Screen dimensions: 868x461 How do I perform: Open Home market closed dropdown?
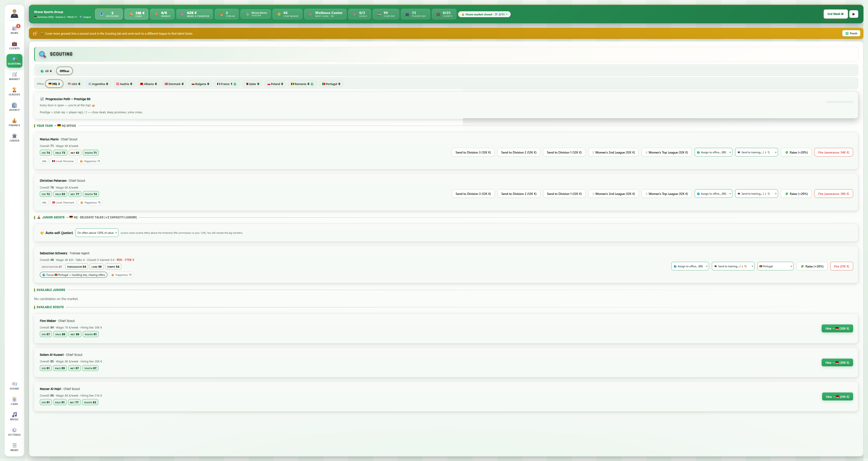(x=484, y=14)
